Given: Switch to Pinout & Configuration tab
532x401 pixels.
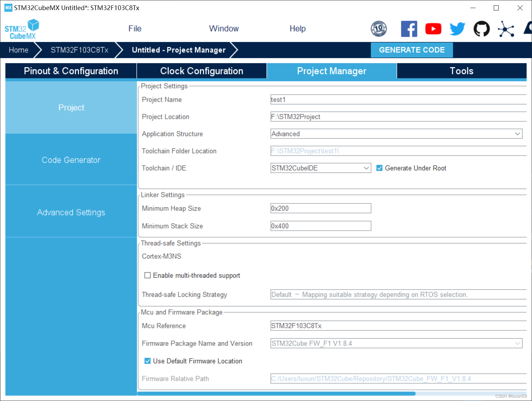Looking at the screenshot, I should click(71, 71).
